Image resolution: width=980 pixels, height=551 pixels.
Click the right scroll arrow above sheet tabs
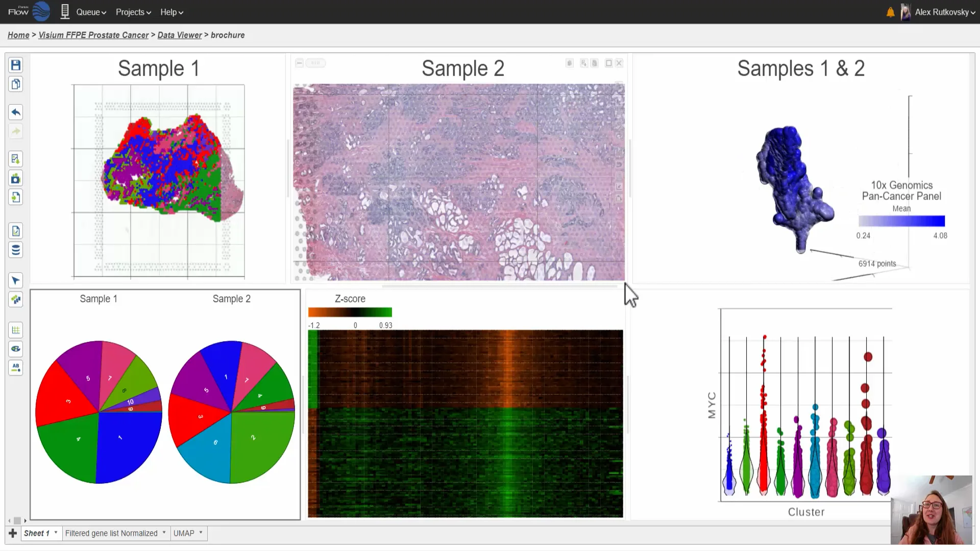coord(25,521)
